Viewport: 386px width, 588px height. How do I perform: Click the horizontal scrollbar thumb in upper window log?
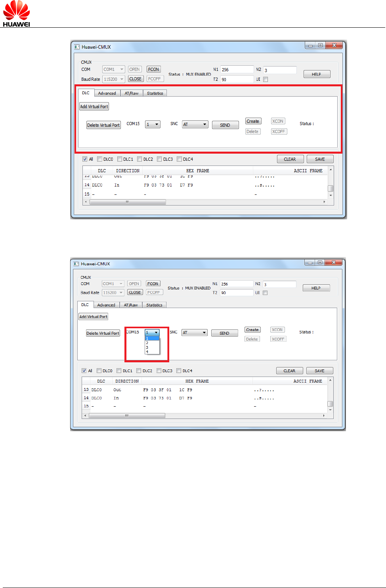(x=128, y=202)
